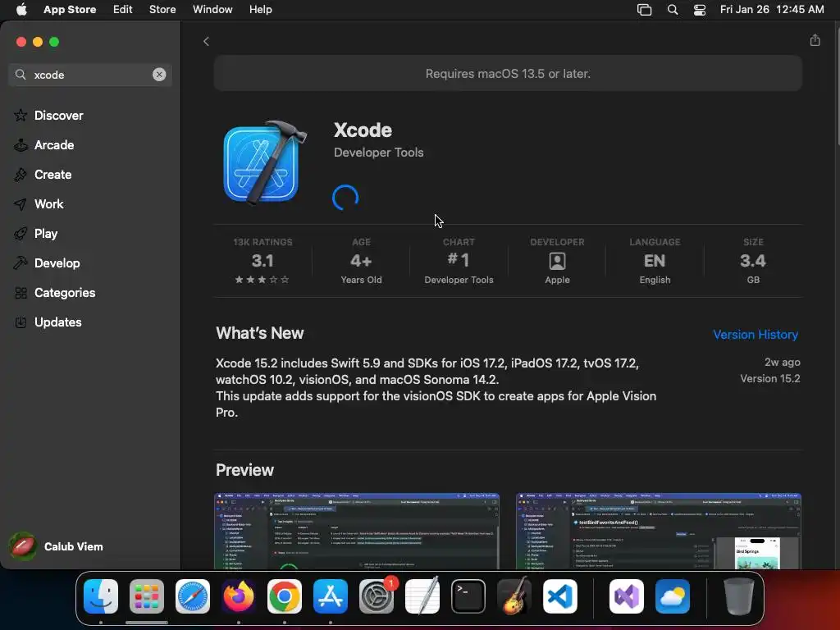Launch Google Chrome from the Dock
This screenshot has height=630, width=840.
pyautogui.click(x=285, y=596)
